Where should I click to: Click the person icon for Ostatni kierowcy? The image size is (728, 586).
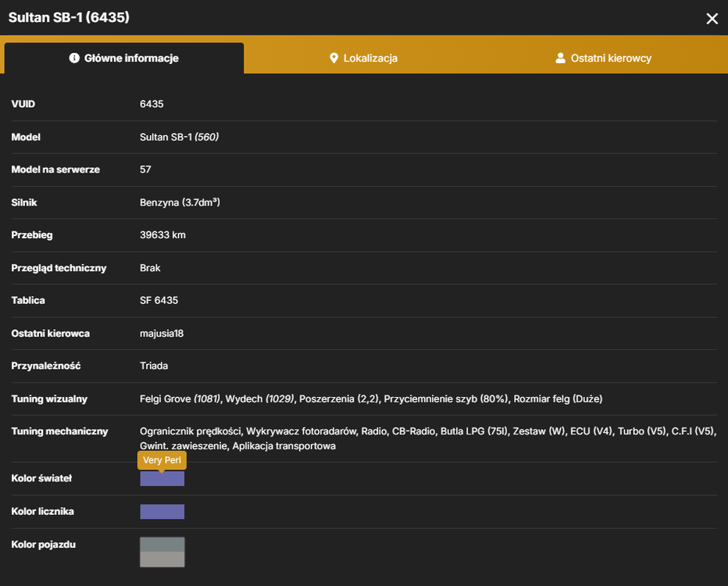[560, 58]
